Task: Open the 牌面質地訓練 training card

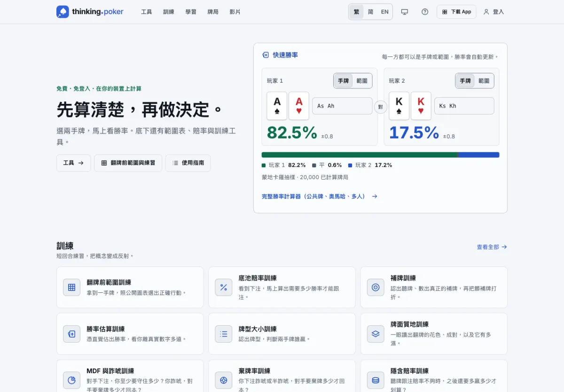Action: point(434,334)
